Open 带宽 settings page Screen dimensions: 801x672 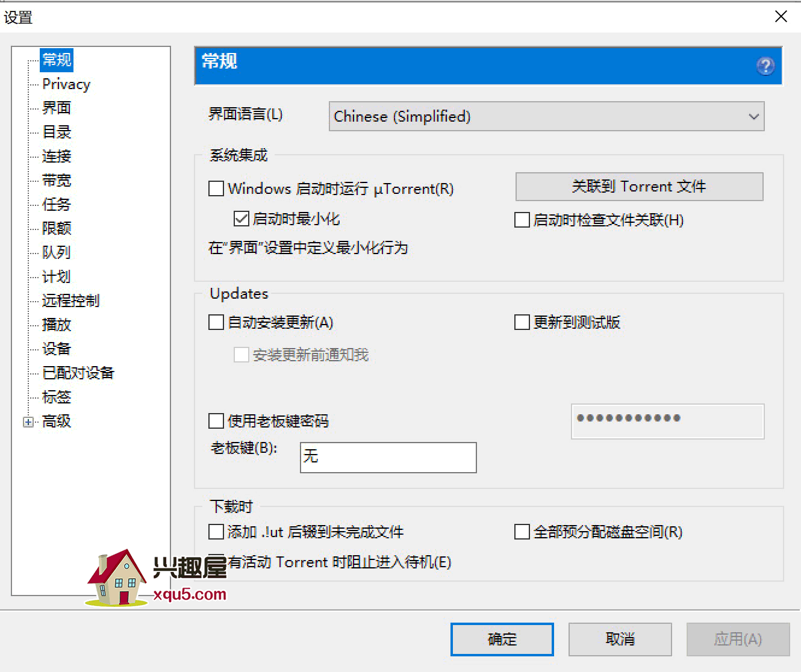click(57, 180)
